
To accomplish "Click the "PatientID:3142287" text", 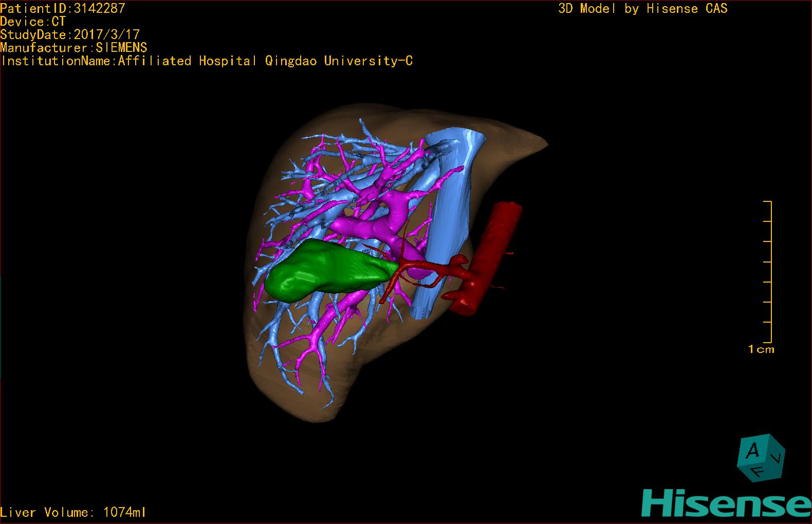I will click(x=63, y=8).
